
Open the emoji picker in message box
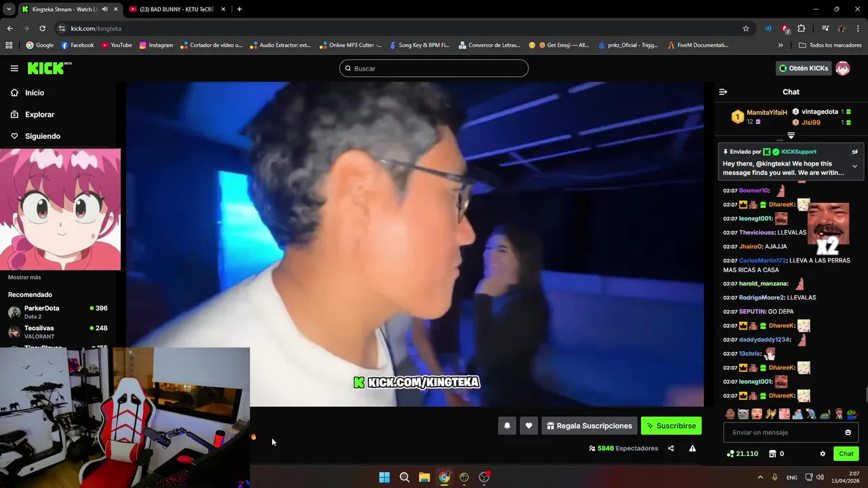(x=848, y=432)
